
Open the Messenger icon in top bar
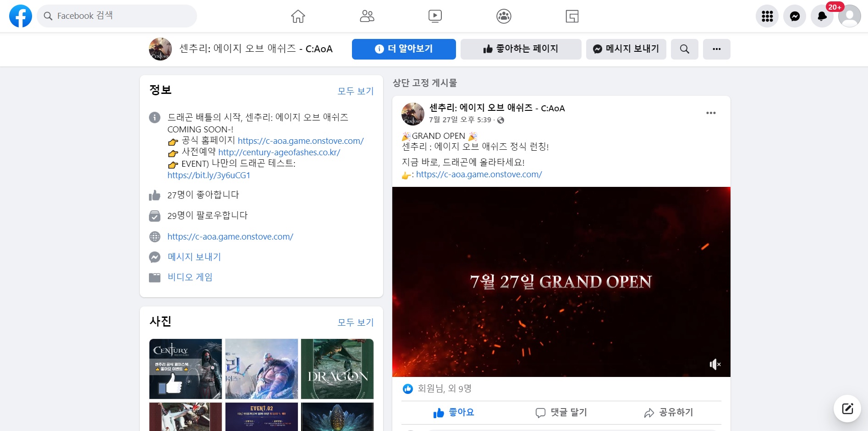[x=795, y=16]
